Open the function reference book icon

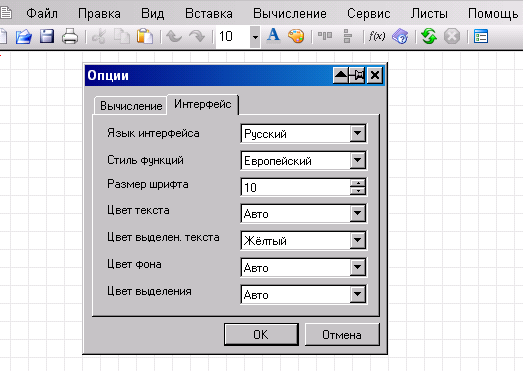(400, 36)
